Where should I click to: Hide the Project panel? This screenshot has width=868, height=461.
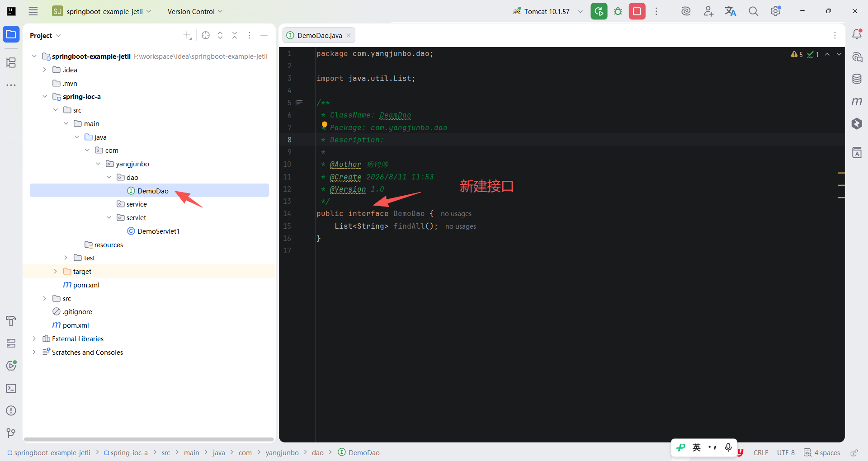pos(264,35)
